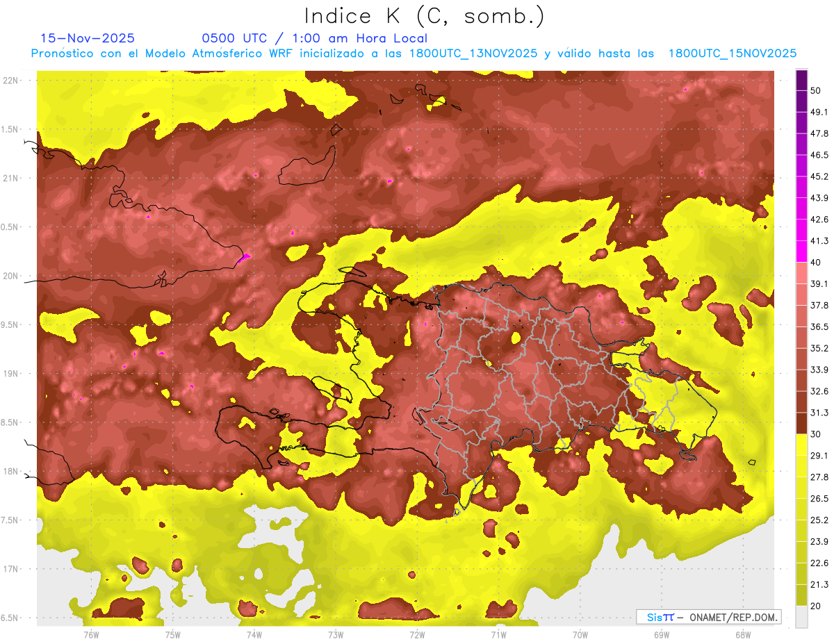Click the colorbar value '36.5'
Viewport: 834px width, 644px height.
point(820,327)
